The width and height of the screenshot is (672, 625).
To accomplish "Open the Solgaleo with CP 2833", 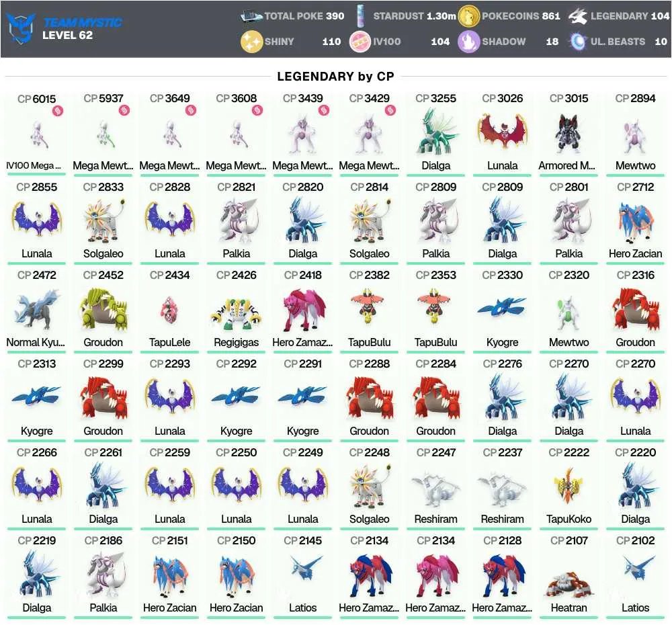I will pyautogui.click(x=103, y=221).
